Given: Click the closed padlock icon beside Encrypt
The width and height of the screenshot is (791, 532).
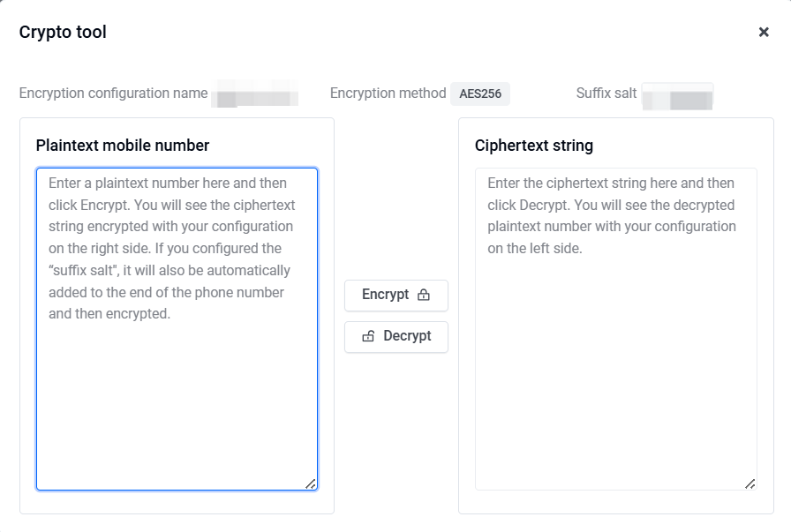Looking at the screenshot, I should click(x=424, y=295).
